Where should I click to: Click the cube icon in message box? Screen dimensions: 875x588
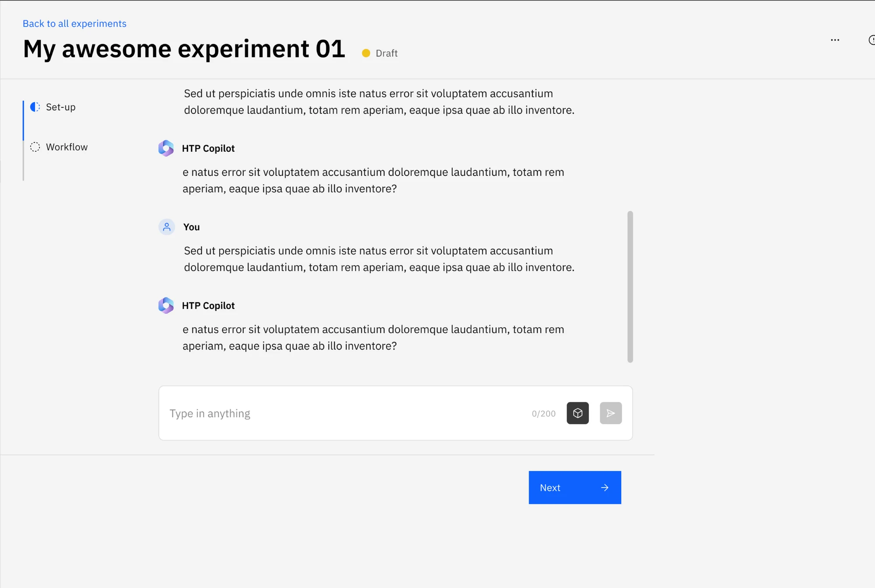[577, 413]
